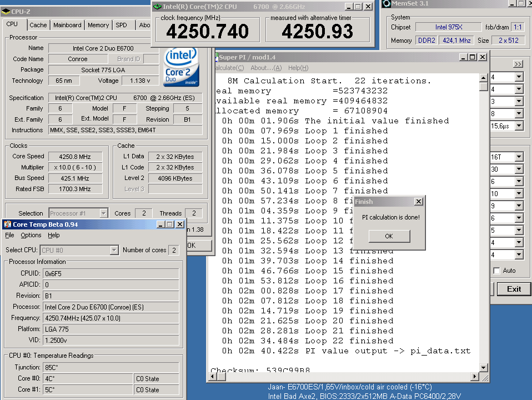Click the CPUID field 0x6F5
532x400 pixels.
[x=111, y=274]
